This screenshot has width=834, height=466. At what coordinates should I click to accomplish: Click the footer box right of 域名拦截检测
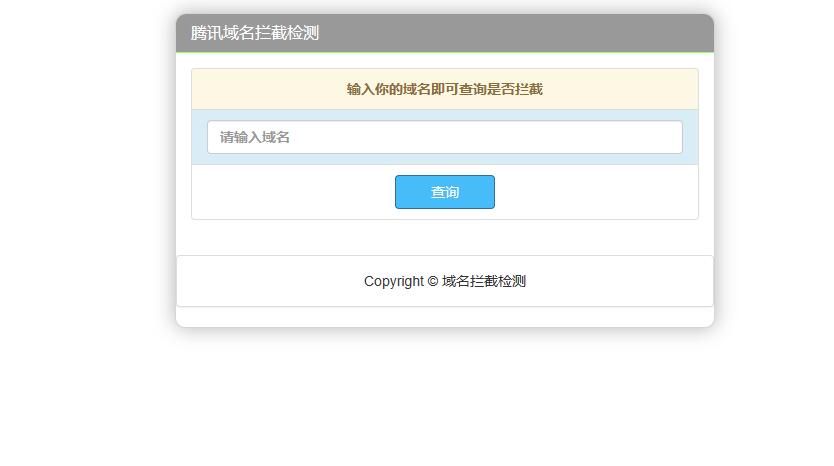[620, 281]
